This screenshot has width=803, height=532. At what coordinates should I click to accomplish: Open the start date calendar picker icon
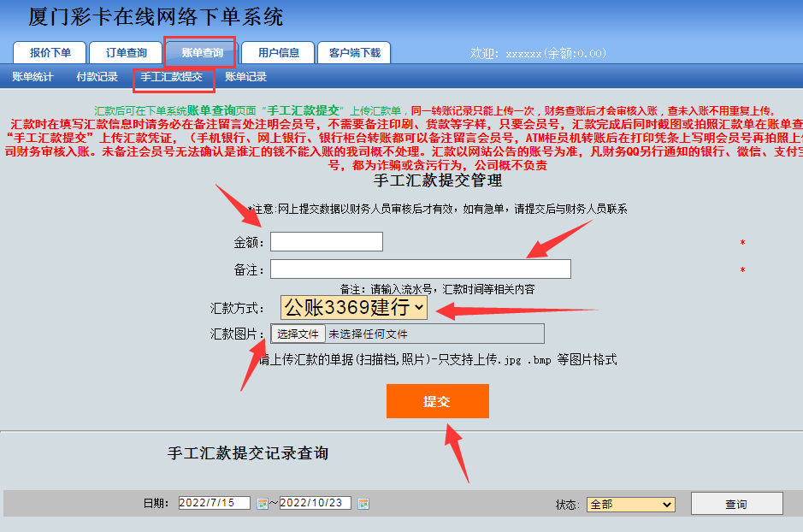[262, 504]
